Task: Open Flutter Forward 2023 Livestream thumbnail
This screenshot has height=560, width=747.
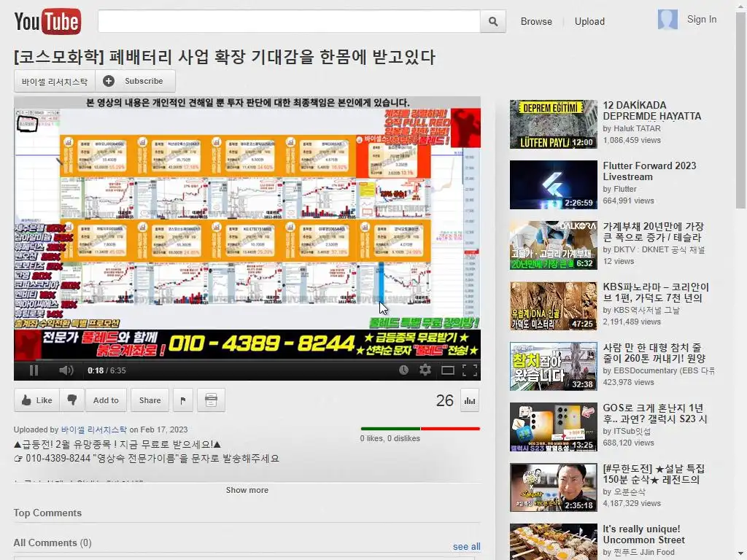Action: 553,184
